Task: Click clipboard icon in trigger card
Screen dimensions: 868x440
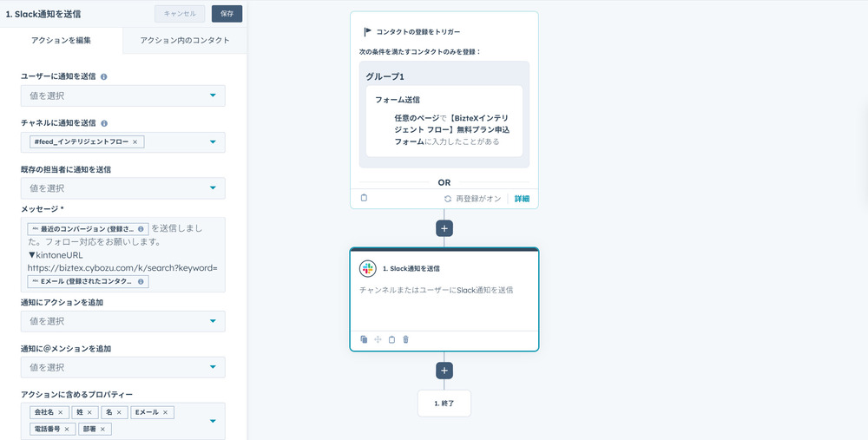Action: click(x=364, y=198)
